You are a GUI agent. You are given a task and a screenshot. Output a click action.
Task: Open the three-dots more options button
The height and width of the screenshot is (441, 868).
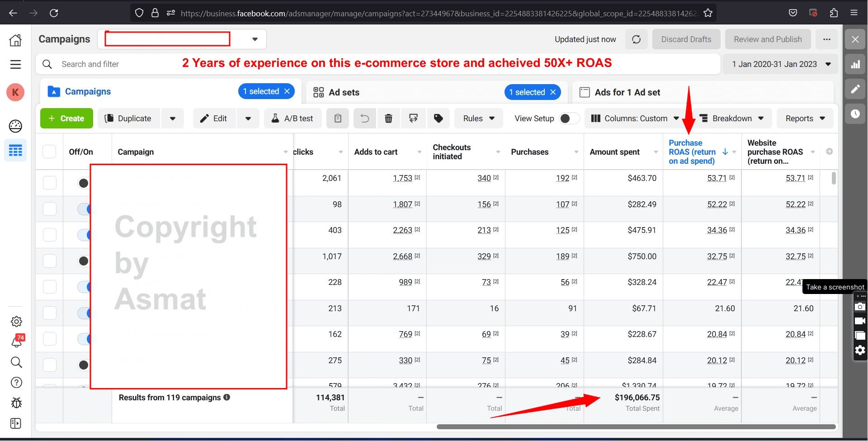coord(827,39)
